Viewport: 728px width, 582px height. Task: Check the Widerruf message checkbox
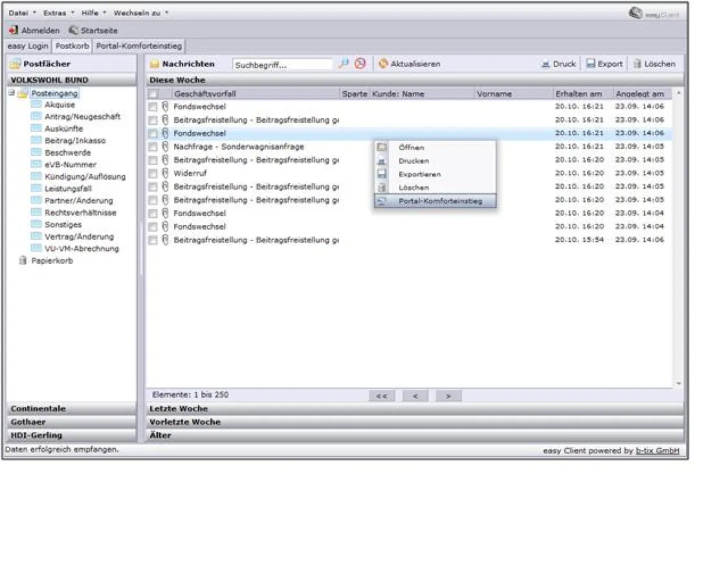153,173
